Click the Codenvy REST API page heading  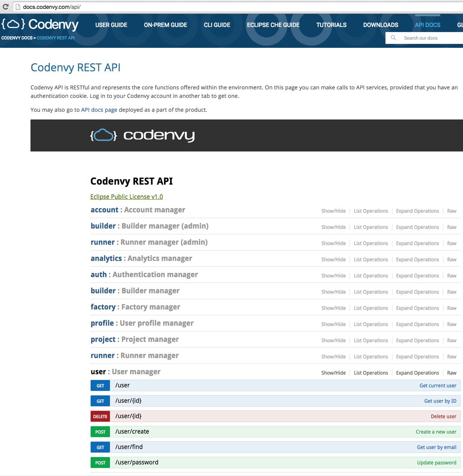click(76, 67)
